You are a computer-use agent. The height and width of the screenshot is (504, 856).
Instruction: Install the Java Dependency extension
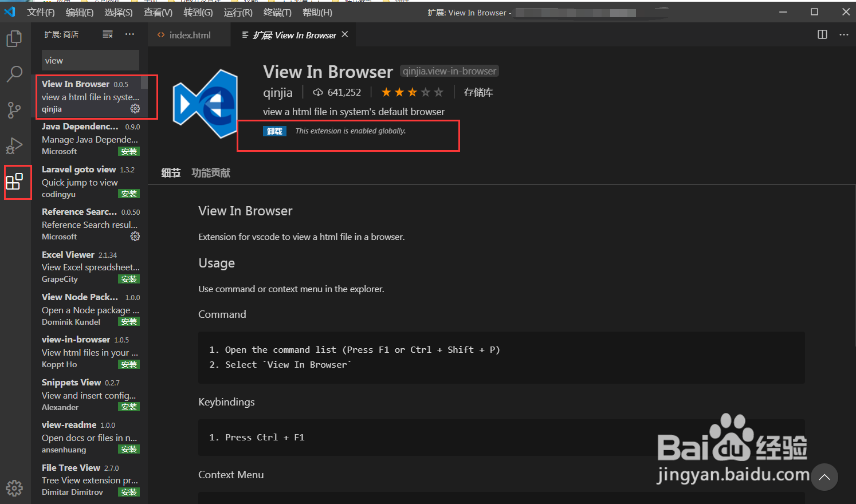click(x=129, y=151)
